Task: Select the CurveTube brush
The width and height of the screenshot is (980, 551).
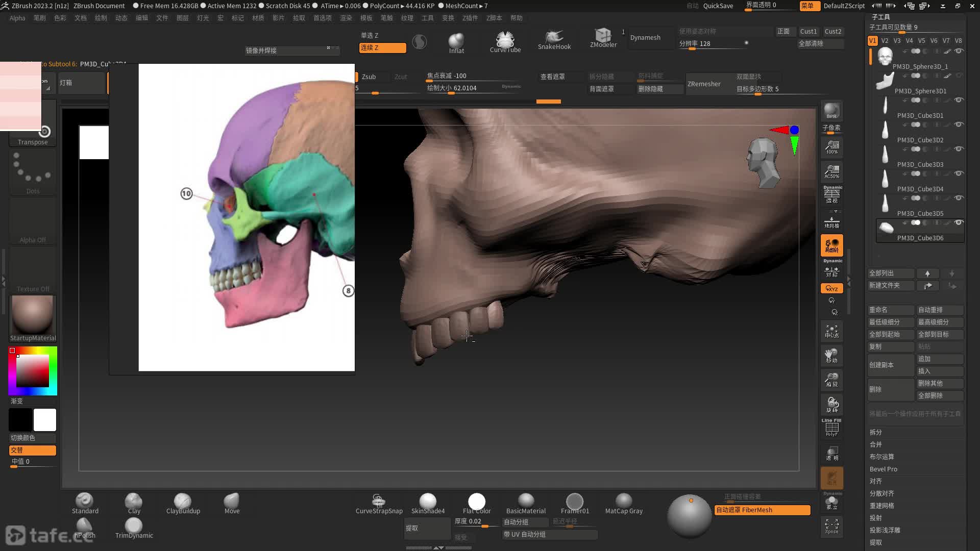Action: [505, 42]
